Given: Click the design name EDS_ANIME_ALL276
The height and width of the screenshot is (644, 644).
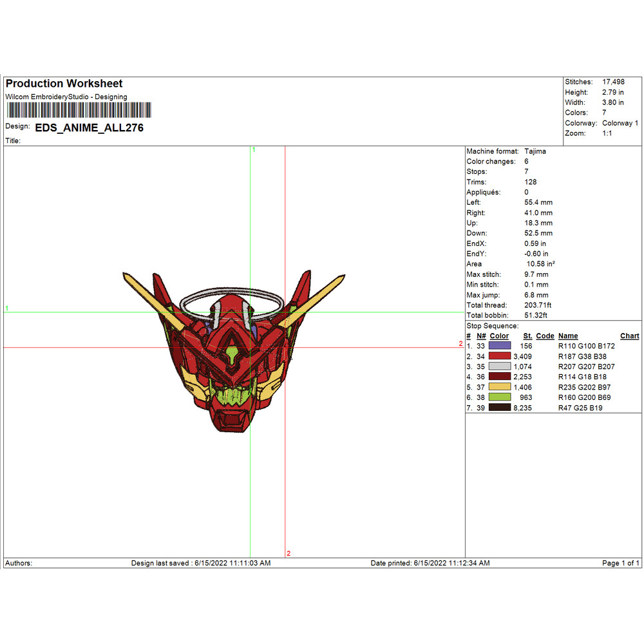Looking at the screenshot, I should [x=89, y=128].
